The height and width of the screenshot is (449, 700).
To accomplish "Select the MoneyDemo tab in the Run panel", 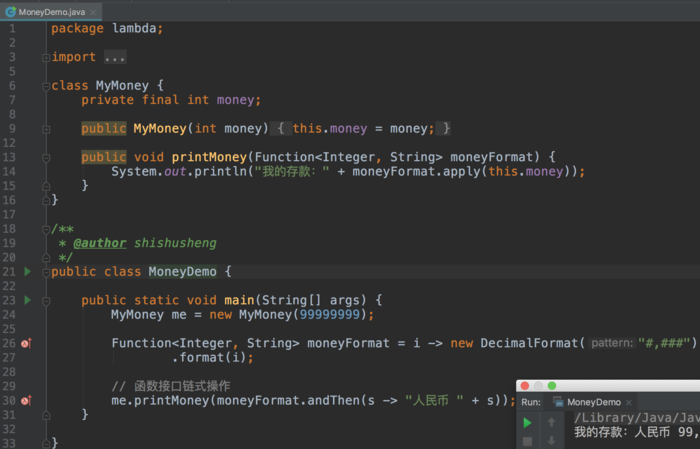I will 593,402.
